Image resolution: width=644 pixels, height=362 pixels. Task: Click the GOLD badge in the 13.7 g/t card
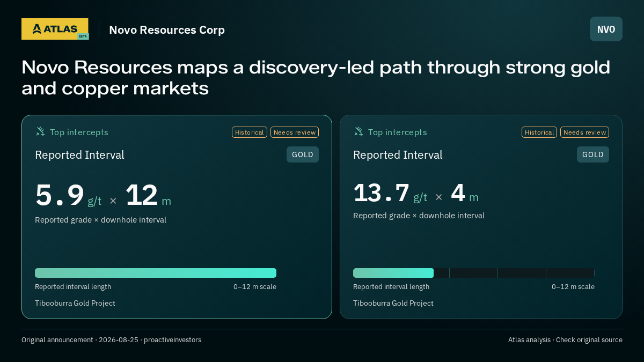(593, 154)
